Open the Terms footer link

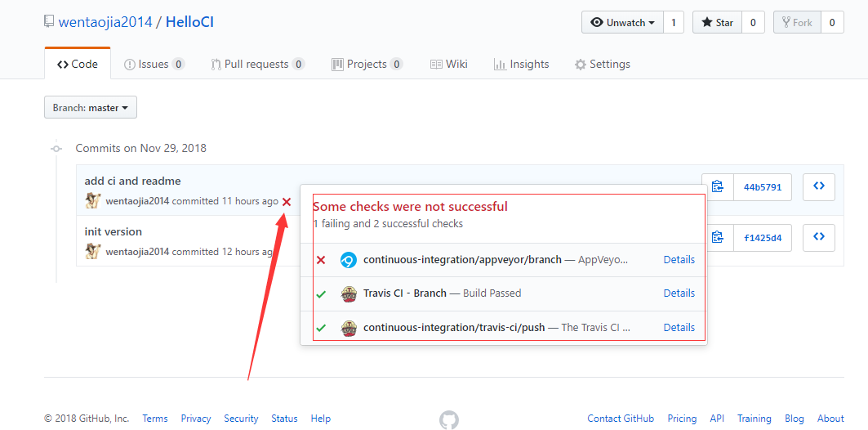click(x=155, y=419)
